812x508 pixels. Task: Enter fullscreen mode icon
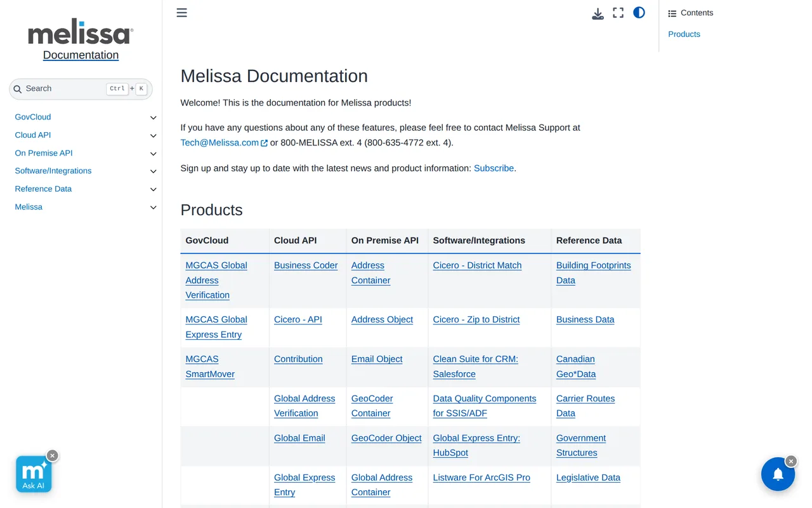point(619,13)
